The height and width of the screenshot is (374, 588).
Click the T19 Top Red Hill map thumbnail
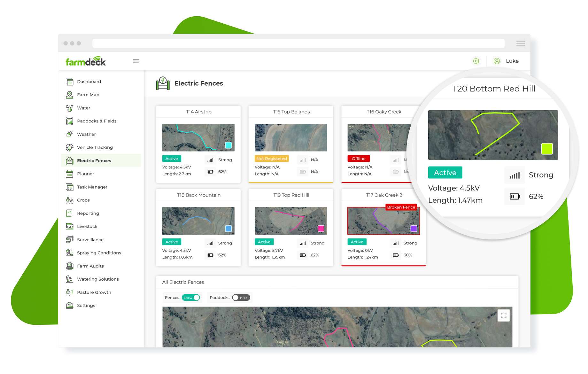click(x=290, y=221)
